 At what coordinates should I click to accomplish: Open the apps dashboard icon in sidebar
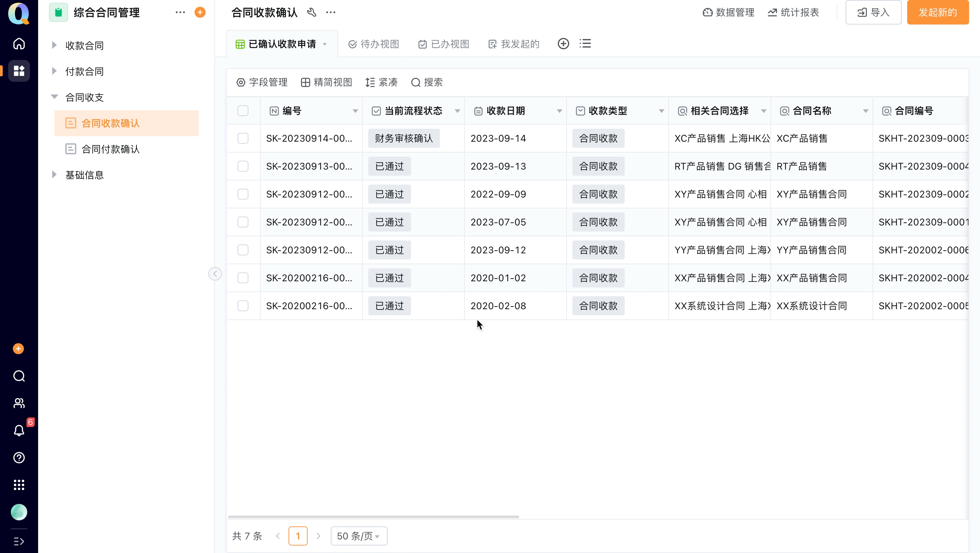point(19,71)
